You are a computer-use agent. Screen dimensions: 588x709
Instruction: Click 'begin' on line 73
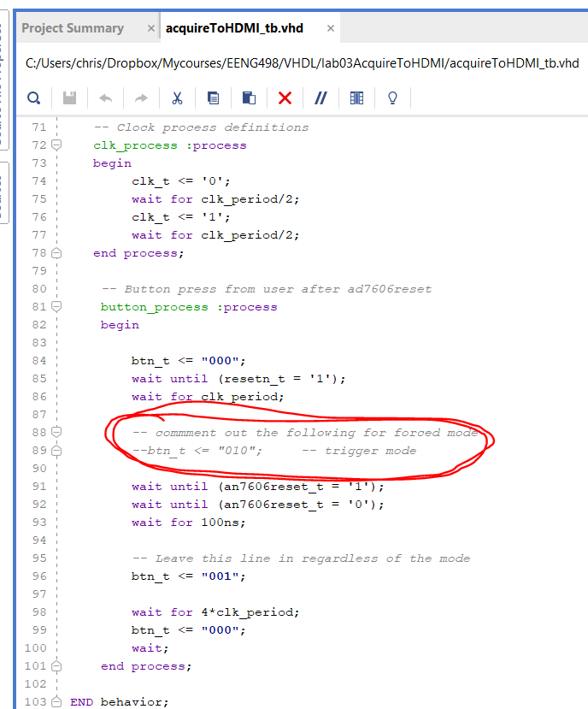pyautogui.click(x=112, y=163)
